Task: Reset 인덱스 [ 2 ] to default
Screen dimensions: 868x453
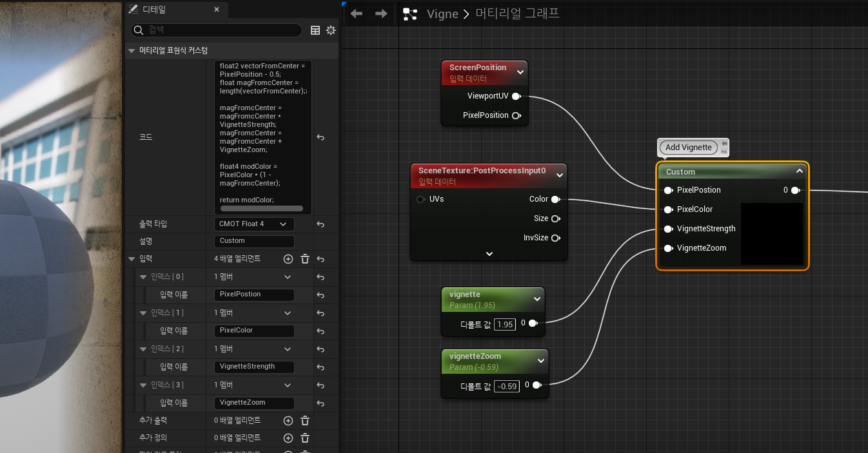Action: 321,349
